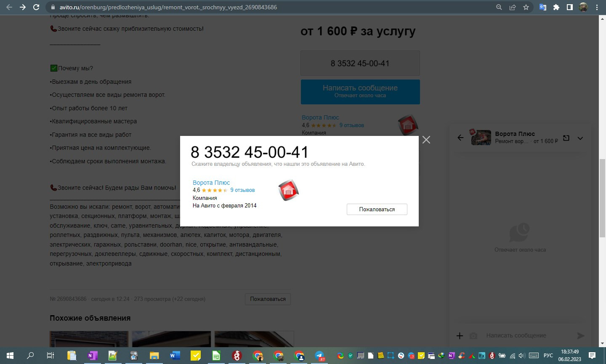Click the РУС language indicator
Viewport: 606px width, 364px height.
tap(548, 356)
